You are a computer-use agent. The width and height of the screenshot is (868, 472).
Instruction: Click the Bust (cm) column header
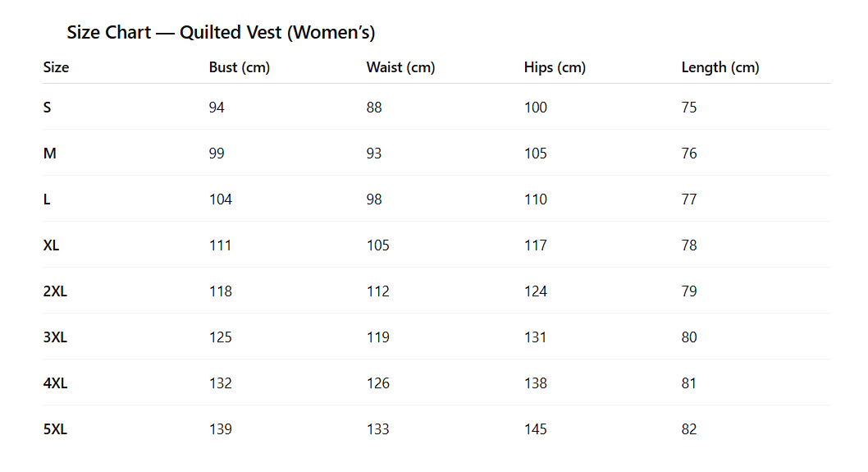click(x=239, y=67)
